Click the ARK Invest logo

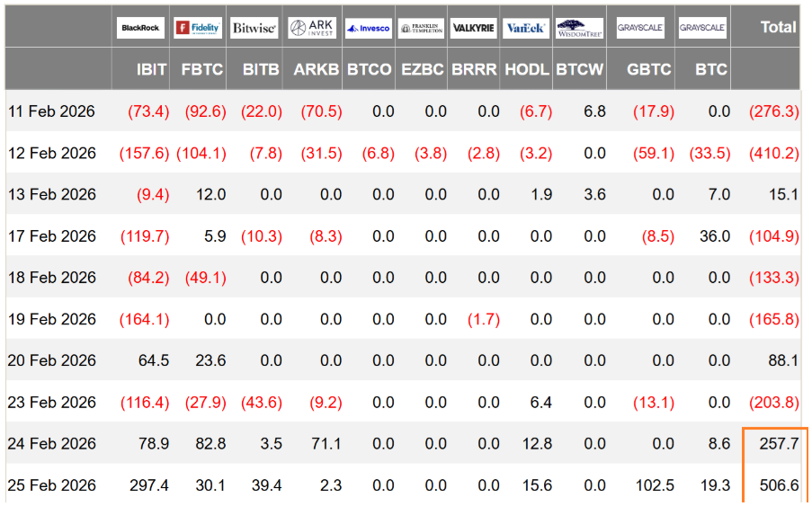312,28
